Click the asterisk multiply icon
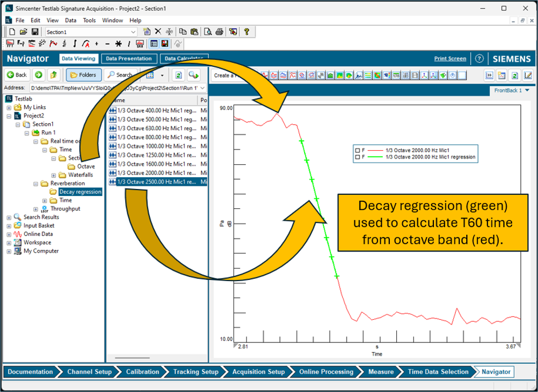 click(119, 44)
